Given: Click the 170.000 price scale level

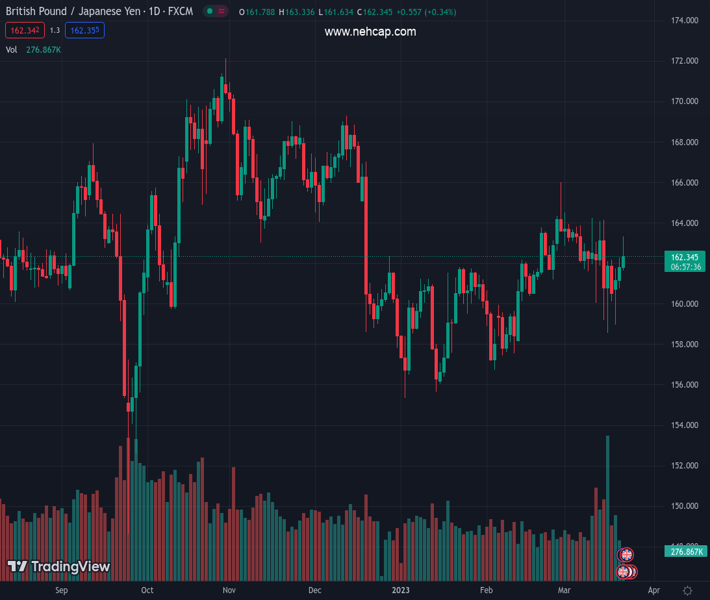Looking at the screenshot, I should pos(684,101).
